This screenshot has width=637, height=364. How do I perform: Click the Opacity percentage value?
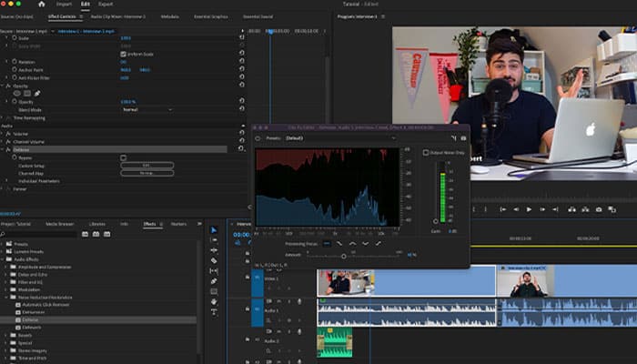click(x=128, y=102)
